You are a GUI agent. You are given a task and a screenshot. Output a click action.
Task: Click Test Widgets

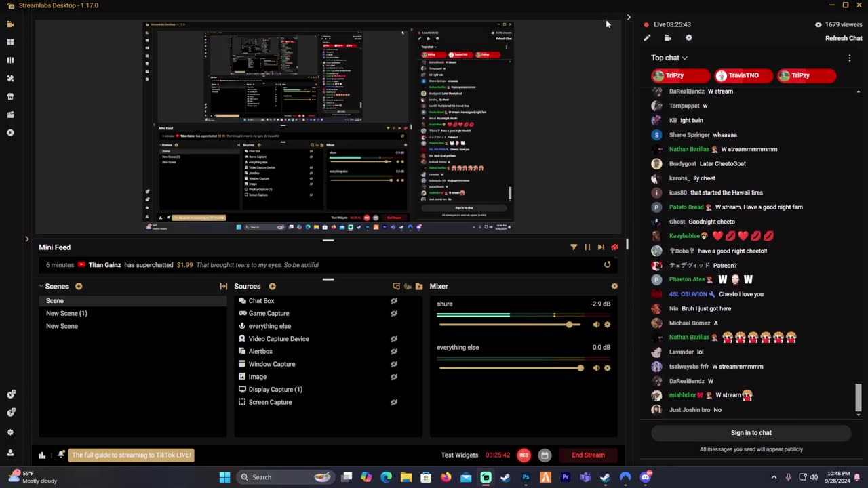point(460,455)
